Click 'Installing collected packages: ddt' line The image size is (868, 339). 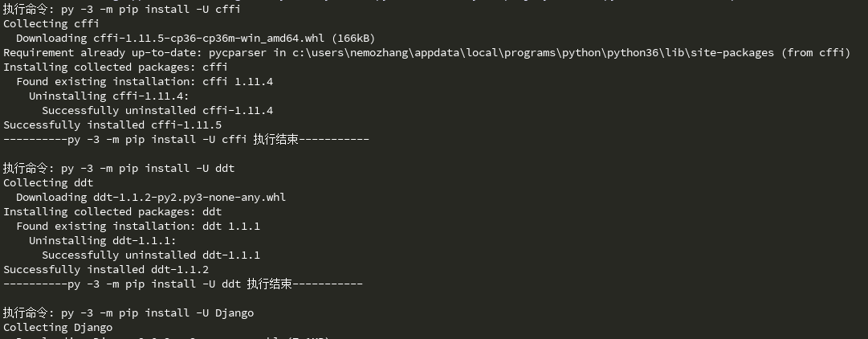point(112,211)
